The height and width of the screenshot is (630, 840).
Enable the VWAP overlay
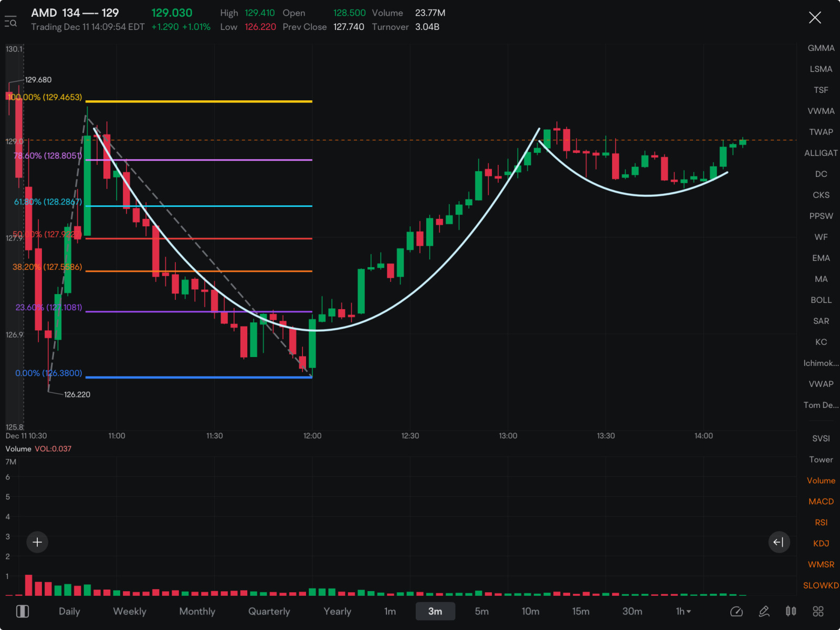click(821, 384)
